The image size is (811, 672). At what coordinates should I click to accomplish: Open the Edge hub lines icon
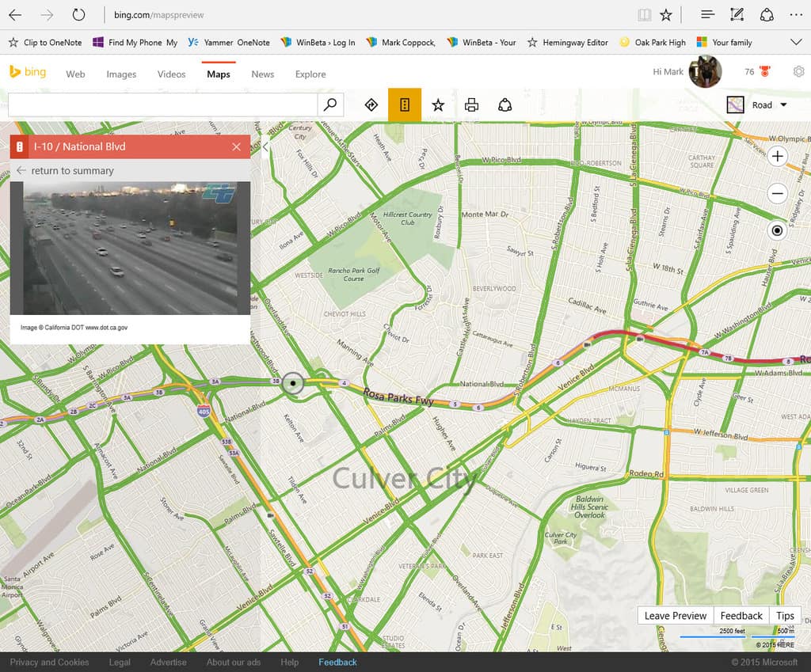707,15
